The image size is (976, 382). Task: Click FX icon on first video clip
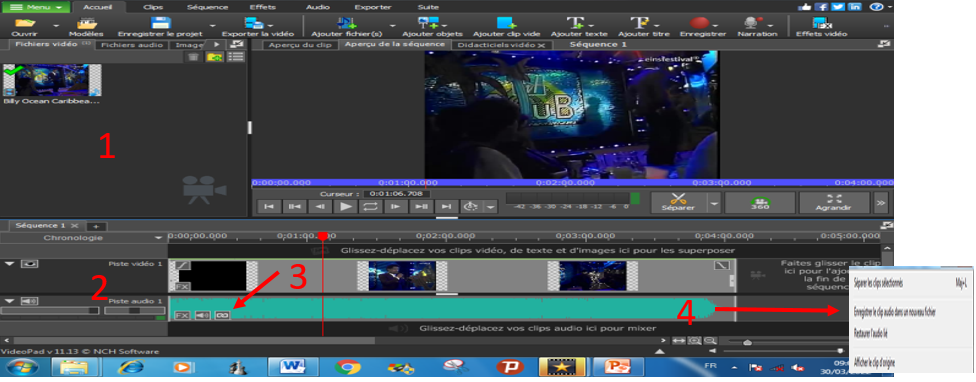pyautogui.click(x=182, y=287)
